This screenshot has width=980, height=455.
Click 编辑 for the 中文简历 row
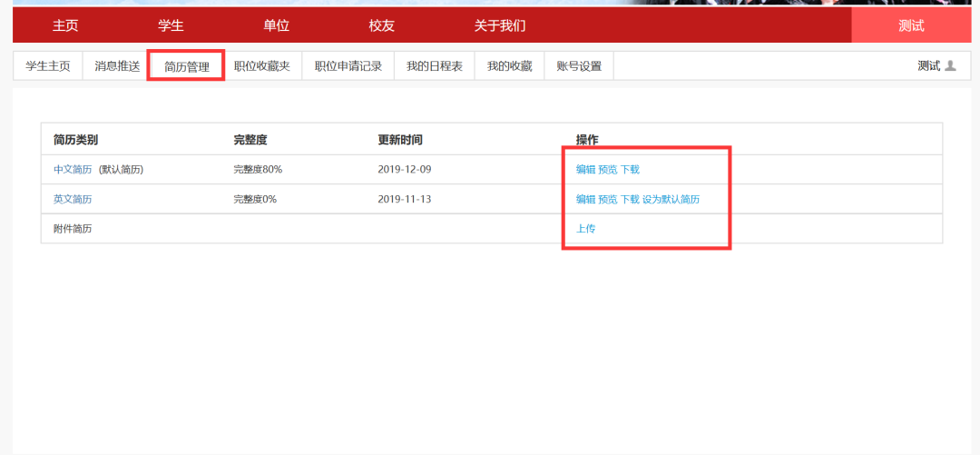point(585,170)
